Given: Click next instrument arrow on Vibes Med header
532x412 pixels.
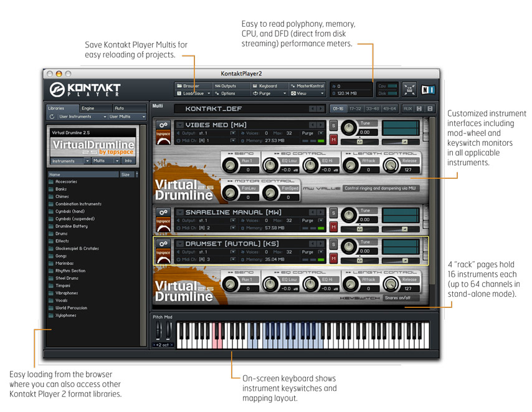Looking at the screenshot, I should coord(320,125).
